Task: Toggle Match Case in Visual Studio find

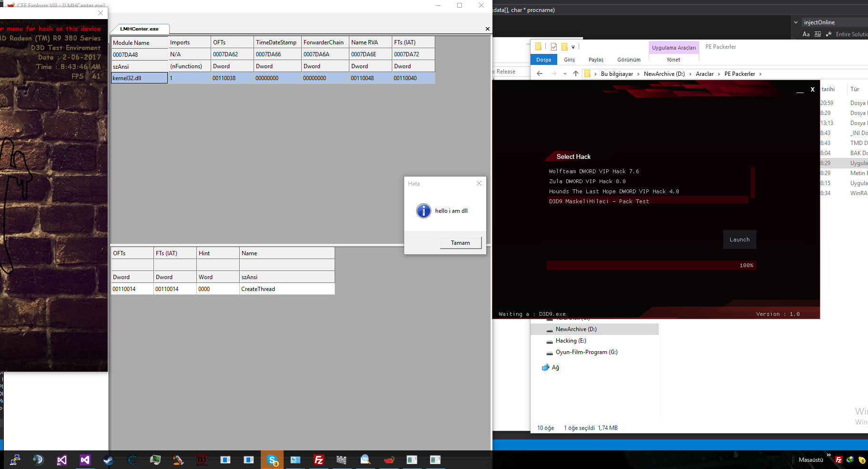Action: click(806, 34)
